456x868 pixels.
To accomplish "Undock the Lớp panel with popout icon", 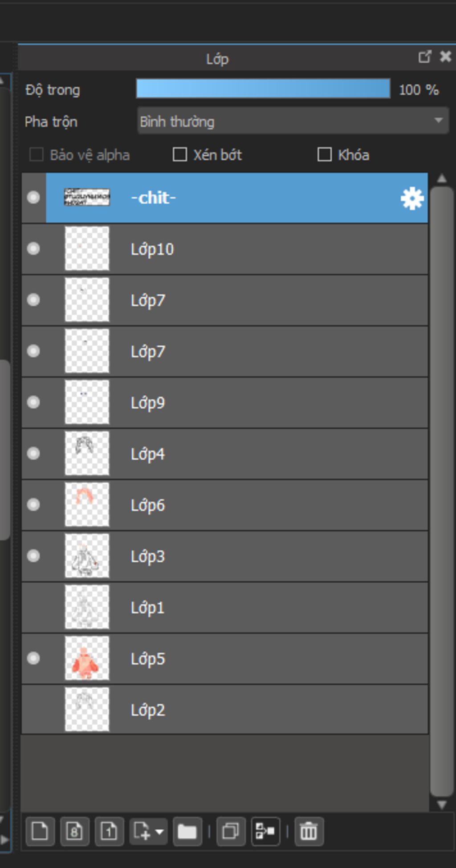I will [424, 57].
